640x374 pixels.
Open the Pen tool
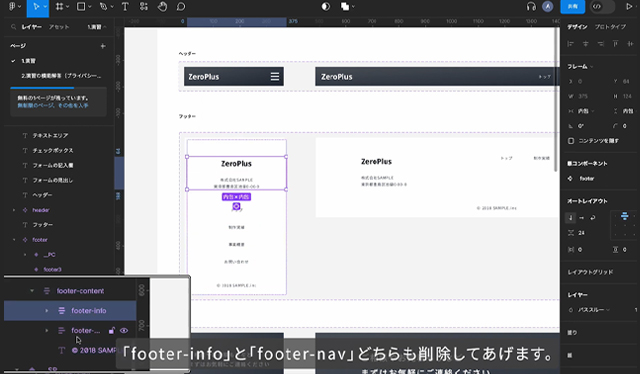103,7
